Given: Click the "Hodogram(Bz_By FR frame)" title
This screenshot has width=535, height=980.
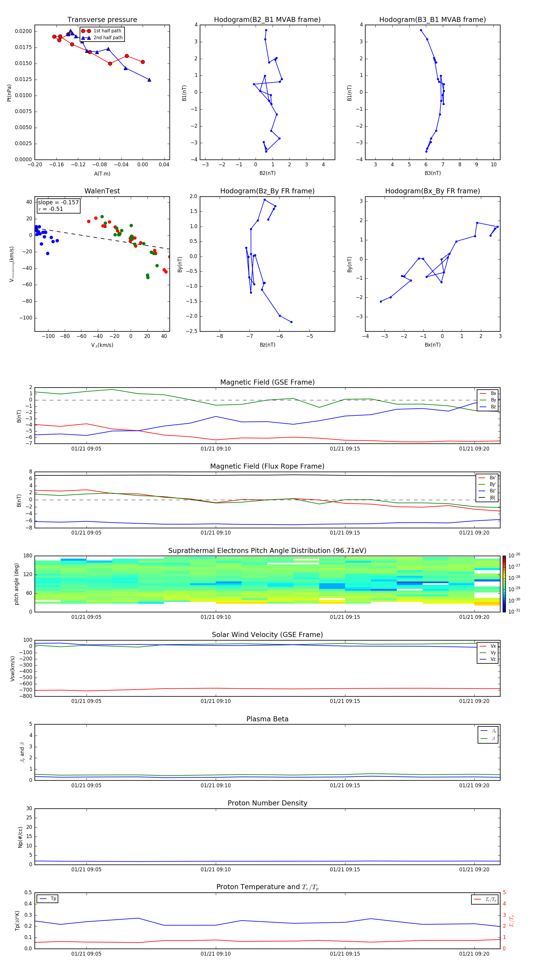Looking at the screenshot, I should click(x=267, y=191).
